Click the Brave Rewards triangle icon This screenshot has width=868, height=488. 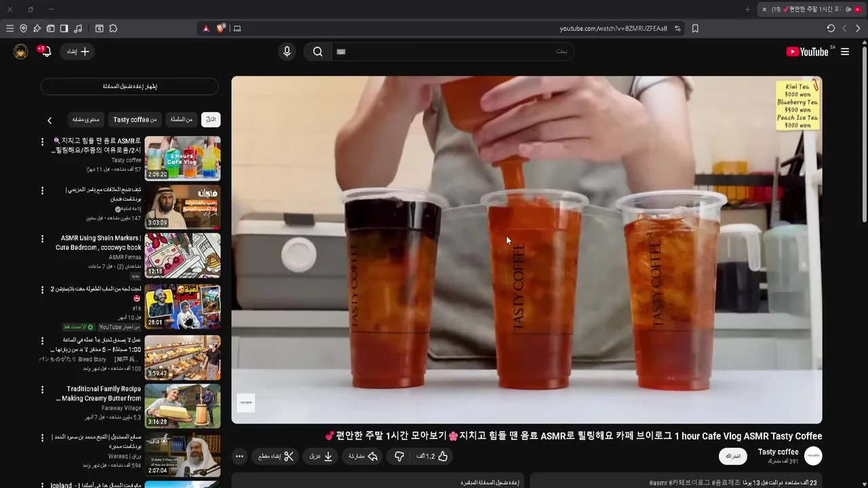click(x=206, y=28)
